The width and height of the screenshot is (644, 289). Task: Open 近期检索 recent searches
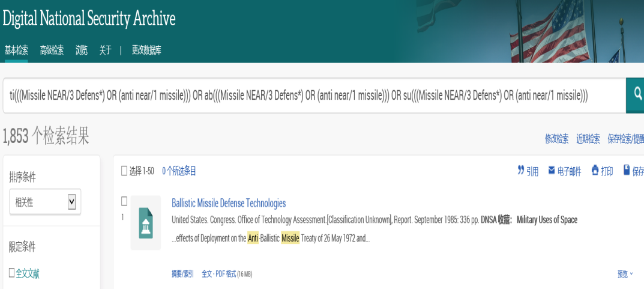click(x=588, y=139)
